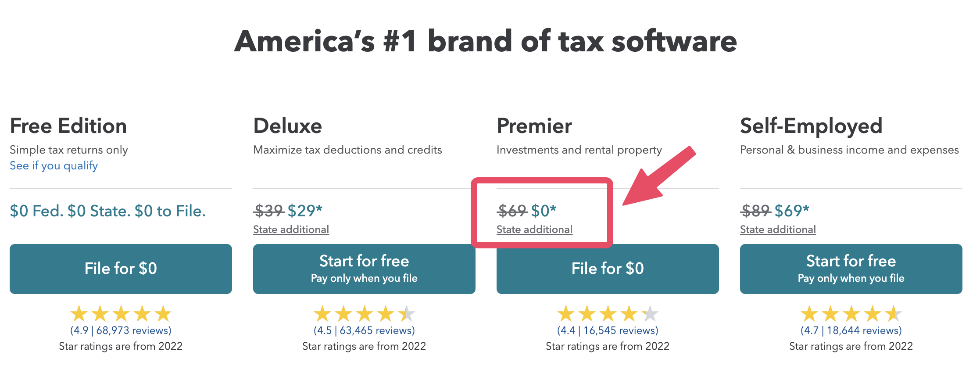980x373 pixels.
Task: Open "State additional" under Premier pricing
Action: click(x=535, y=229)
